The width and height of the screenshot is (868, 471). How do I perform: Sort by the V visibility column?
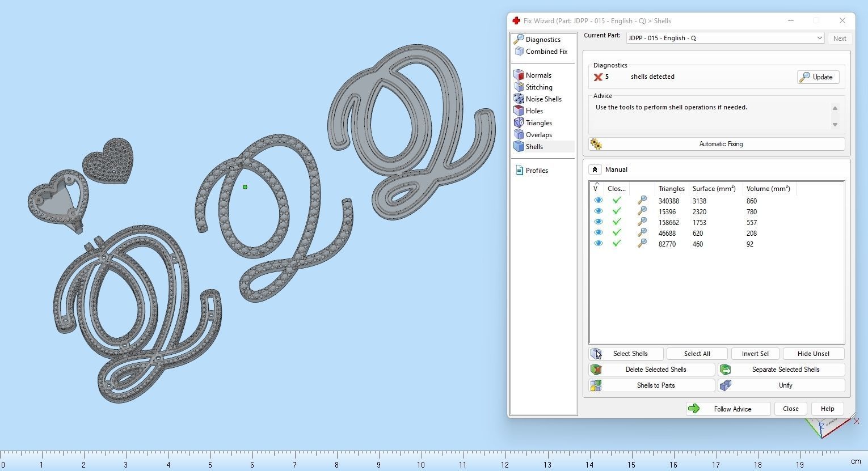(597, 189)
